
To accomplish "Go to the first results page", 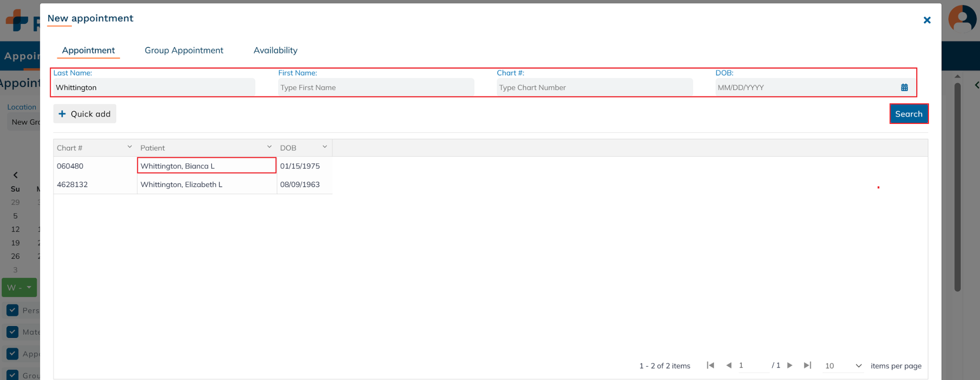I will [x=711, y=365].
